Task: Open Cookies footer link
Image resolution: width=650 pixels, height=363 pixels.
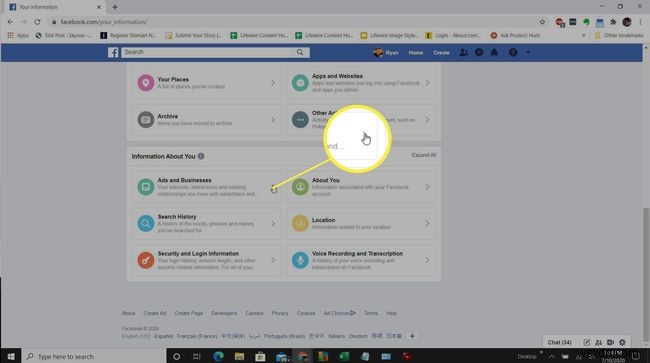Action: tap(306, 313)
